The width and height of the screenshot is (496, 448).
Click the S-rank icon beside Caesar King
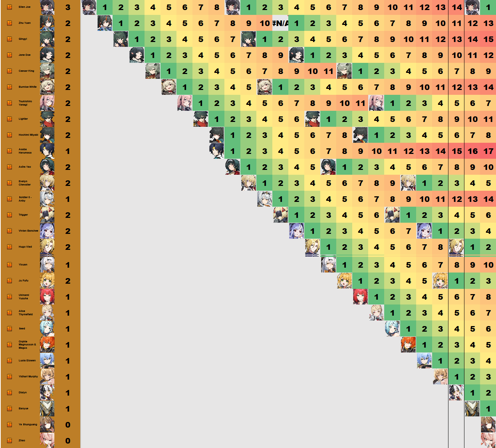click(10, 71)
